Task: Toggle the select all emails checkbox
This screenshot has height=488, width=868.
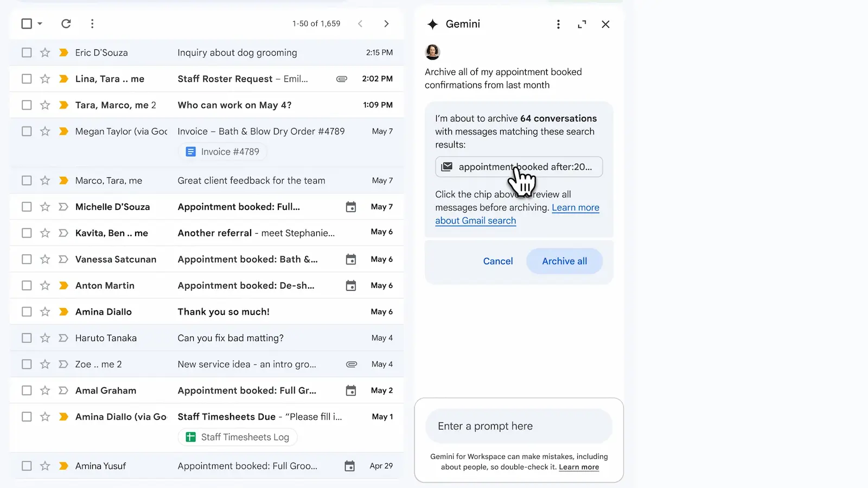Action: (27, 24)
